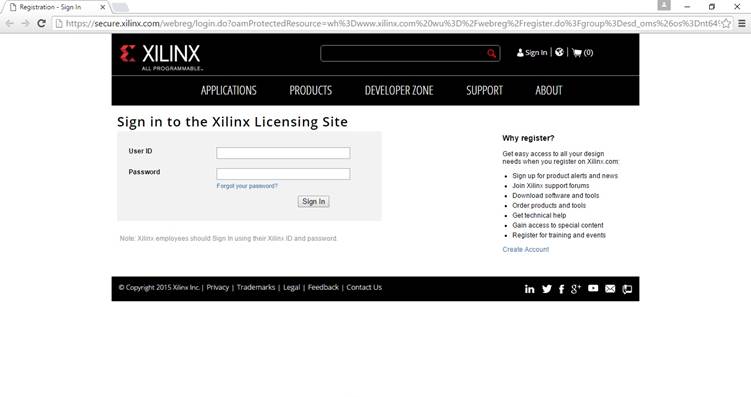Open Xilinx Twitter page icon
This screenshot has height=397, width=751.
coord(546,289)
